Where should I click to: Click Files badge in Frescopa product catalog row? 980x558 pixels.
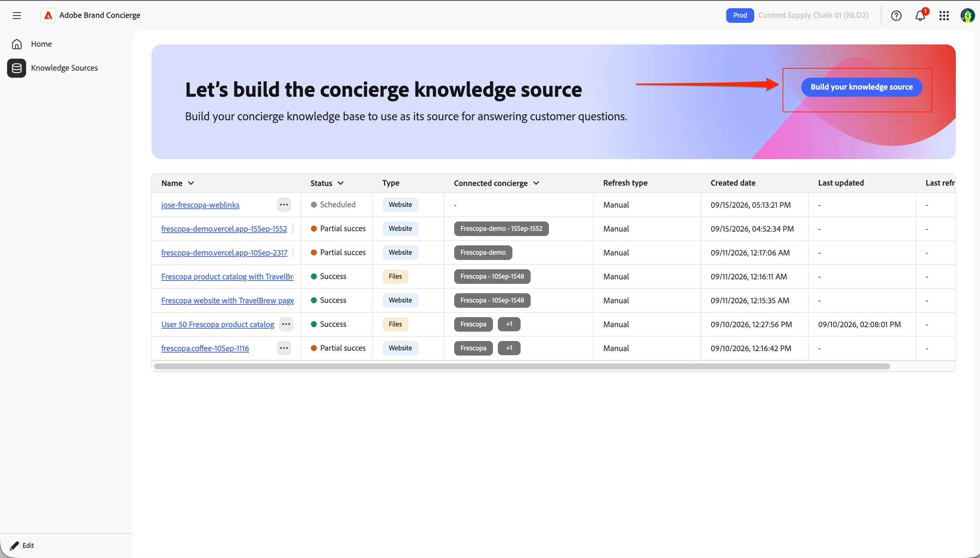pos(396,276)
